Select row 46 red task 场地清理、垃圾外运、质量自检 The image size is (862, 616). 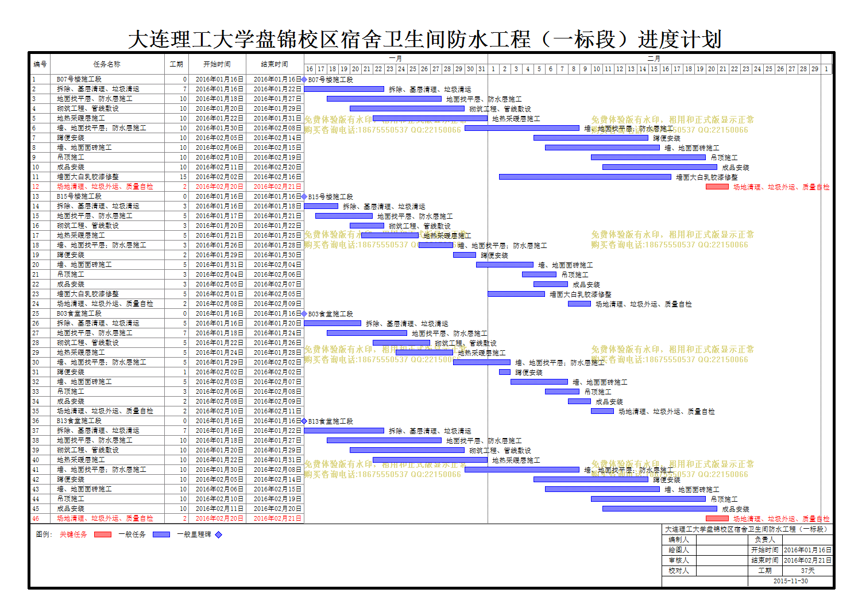click(105, 518)
